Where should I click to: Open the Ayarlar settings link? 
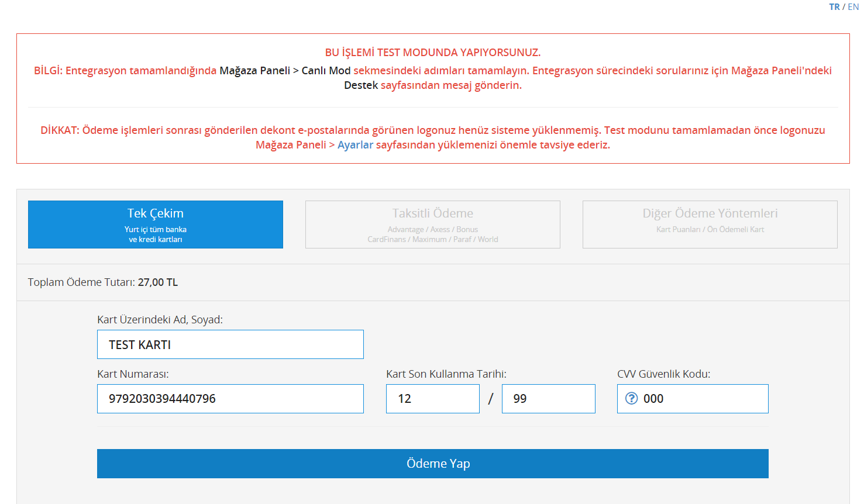click(x=355, y=144)
